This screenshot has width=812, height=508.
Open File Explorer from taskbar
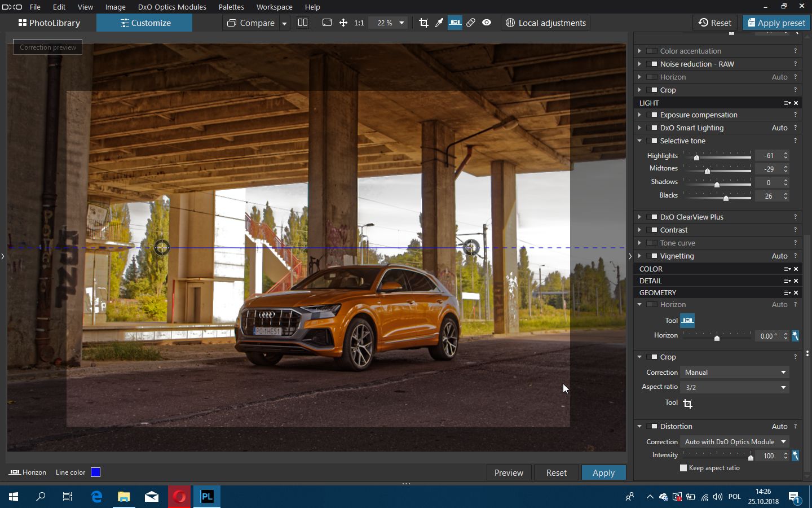[124, 497]
